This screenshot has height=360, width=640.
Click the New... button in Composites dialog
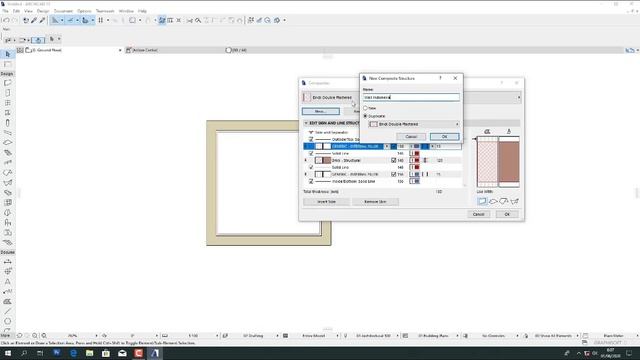point(321,111)
